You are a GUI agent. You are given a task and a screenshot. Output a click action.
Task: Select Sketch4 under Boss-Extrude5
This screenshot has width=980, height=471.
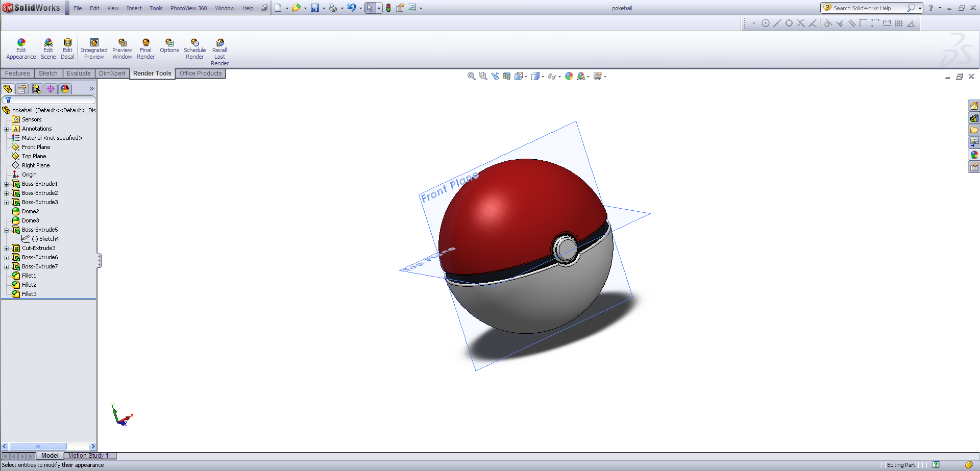[45, 239]
